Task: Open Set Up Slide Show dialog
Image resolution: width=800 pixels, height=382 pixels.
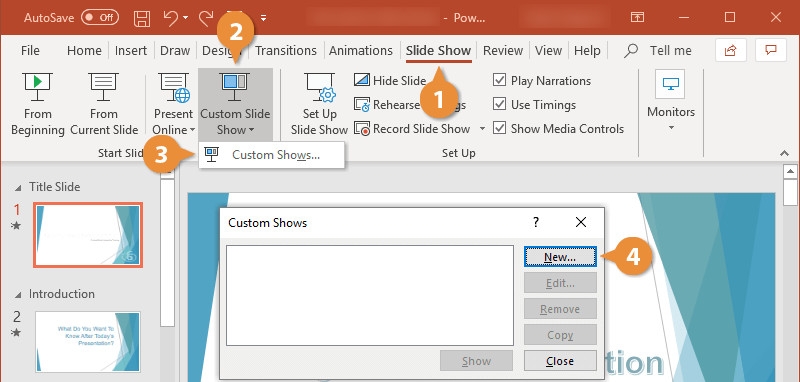Action: coord(319,105)
